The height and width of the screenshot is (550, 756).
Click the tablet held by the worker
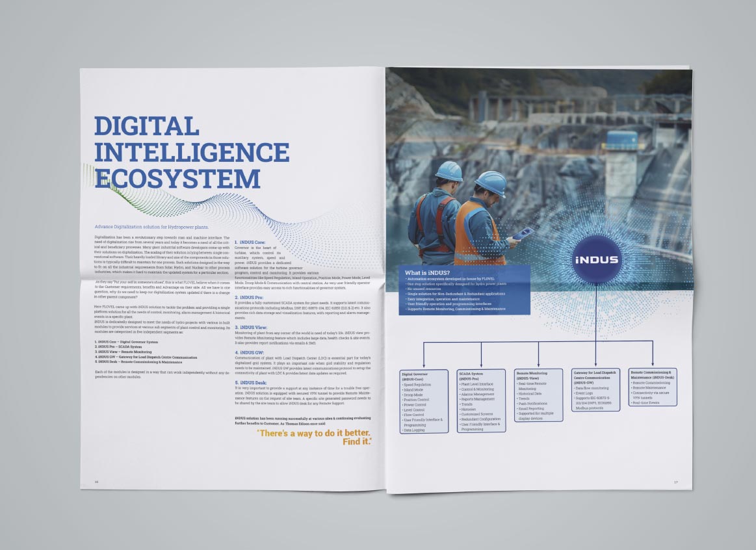pyautogui.click(x=523, y=233)
